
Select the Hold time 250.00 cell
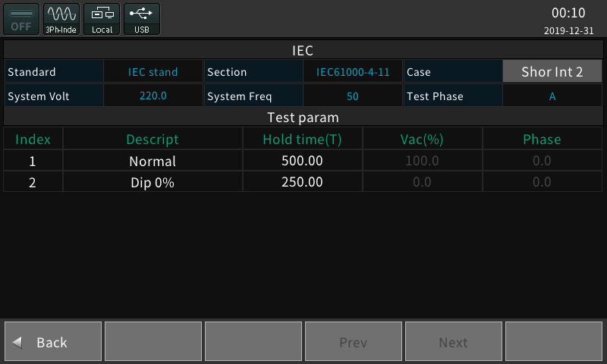click(302, 182)
